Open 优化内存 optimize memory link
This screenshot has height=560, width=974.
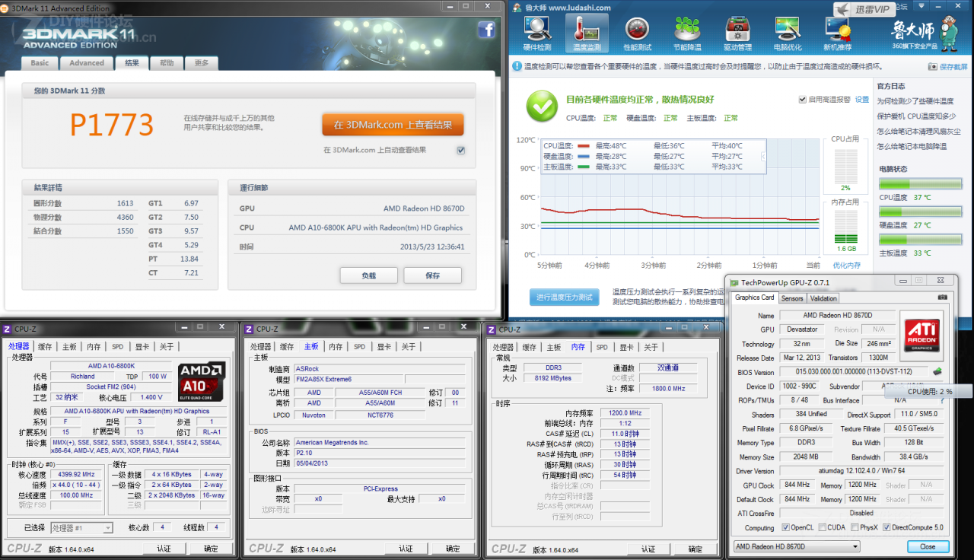click(847, 266)
